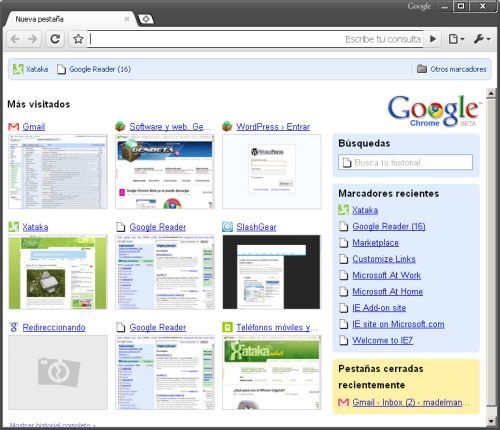Open the SlashGear link

click(x=256, y=227)
